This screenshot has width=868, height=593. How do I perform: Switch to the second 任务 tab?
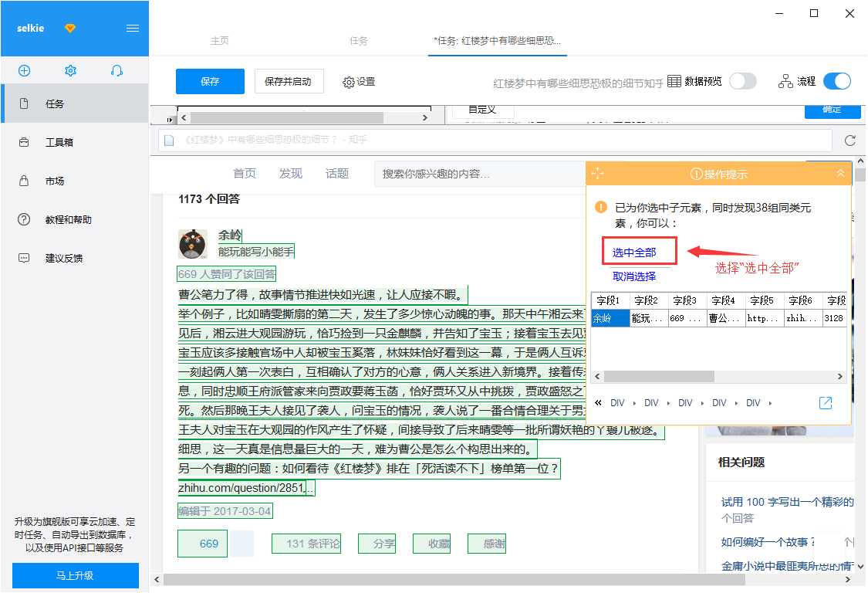point(358,40)
